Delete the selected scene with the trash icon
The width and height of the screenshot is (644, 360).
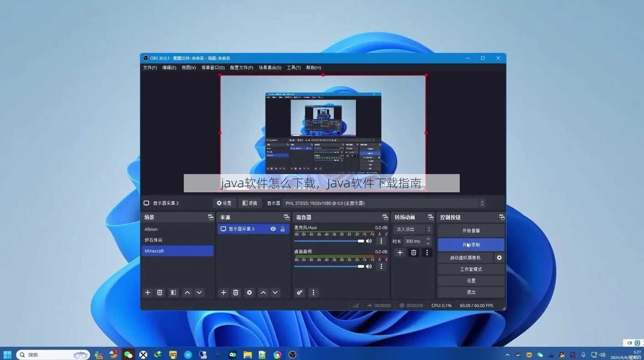click(160, 293)
